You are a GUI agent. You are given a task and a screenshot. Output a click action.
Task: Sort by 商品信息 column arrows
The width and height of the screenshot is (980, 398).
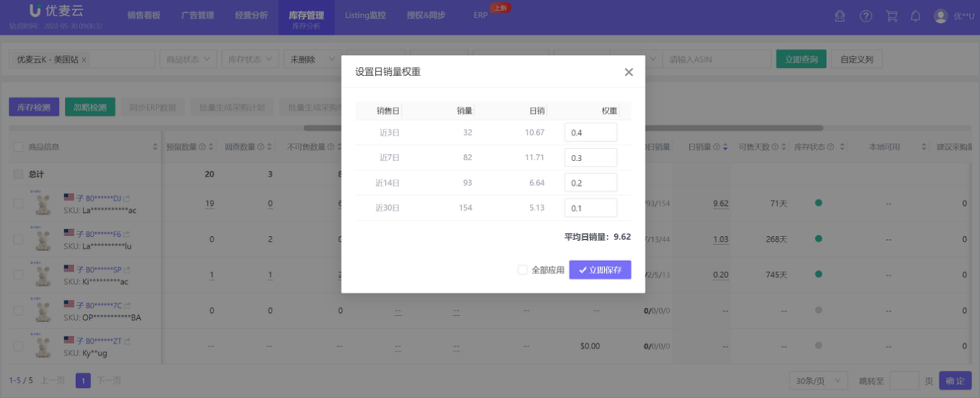click(155, 147)
